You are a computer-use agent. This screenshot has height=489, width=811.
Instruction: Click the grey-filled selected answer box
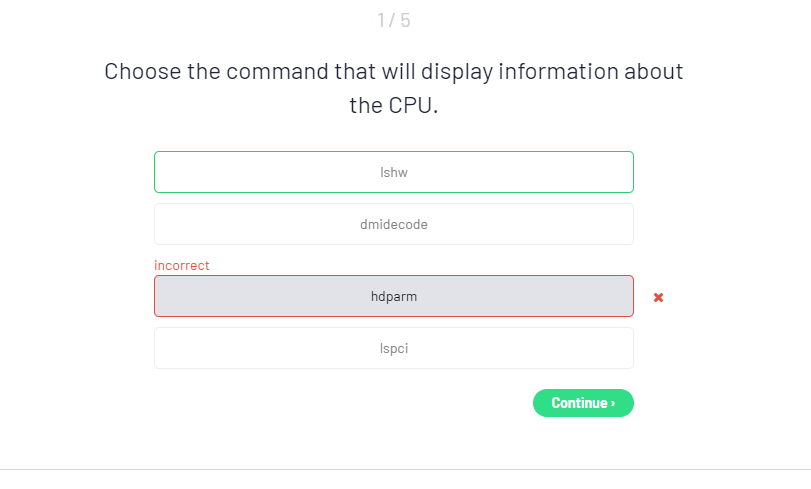click(x=394, y=296)
